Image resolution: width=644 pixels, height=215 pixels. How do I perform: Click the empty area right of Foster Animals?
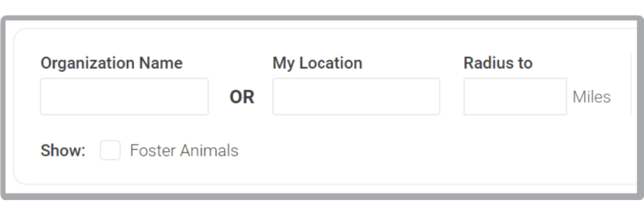(394, 150)
